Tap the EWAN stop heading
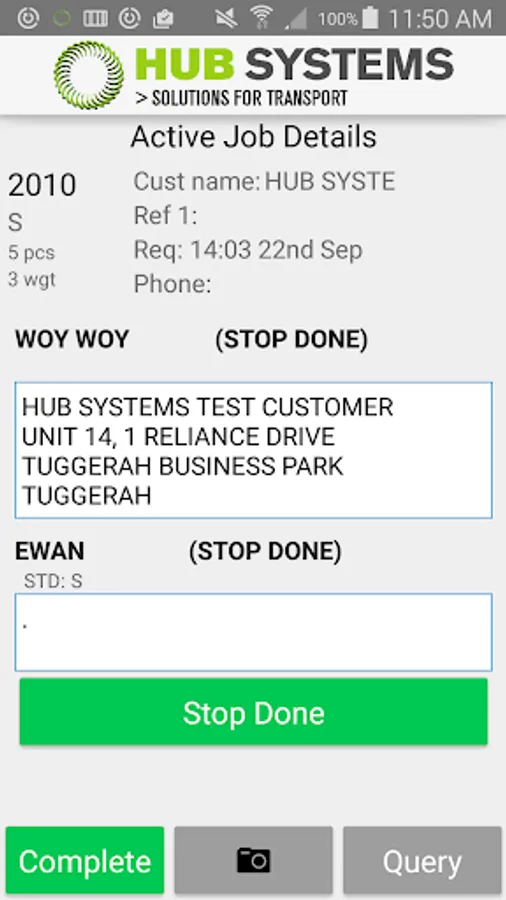Screen dimensions: 506x900 pyautogui.click(x=50, y=551)
